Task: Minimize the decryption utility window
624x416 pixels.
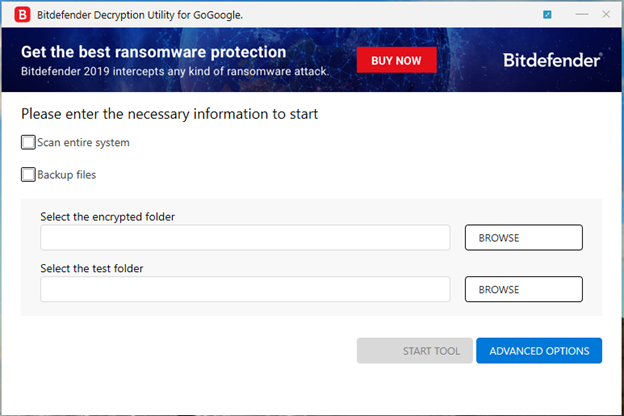Action: 581,14
